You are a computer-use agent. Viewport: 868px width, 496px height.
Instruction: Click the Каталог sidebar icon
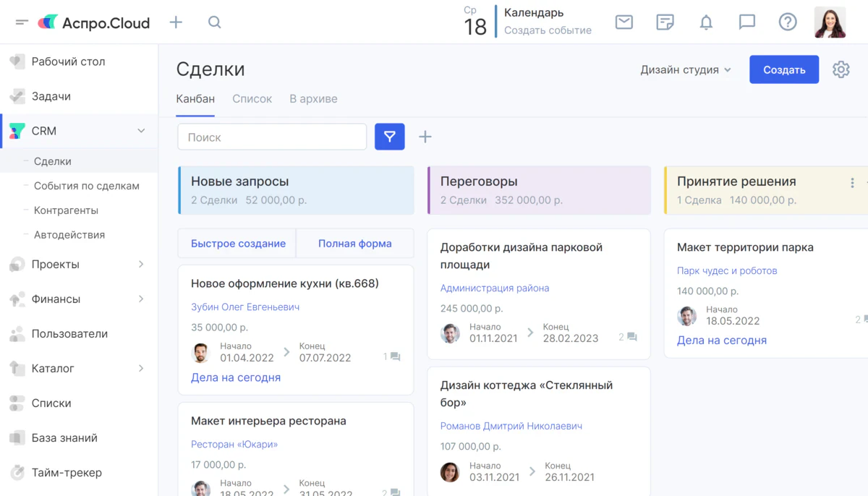point(17,369)
